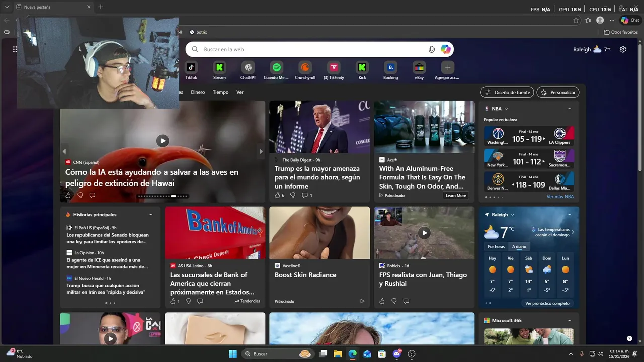Show hidden system tray icons
The width and height of the screenshot is (644, 362).
click(571, 354)
